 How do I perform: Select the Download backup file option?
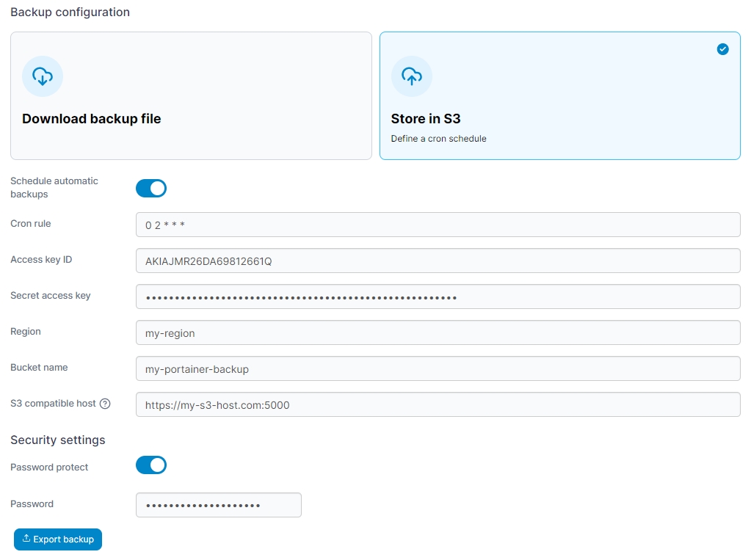[92, 119]
